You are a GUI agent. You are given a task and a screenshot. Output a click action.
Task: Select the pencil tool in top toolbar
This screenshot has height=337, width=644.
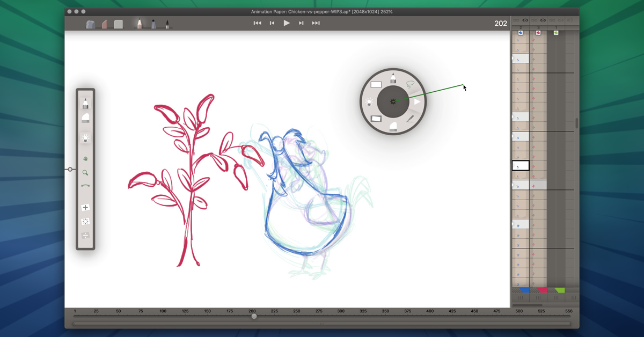(x=139, y=24)
